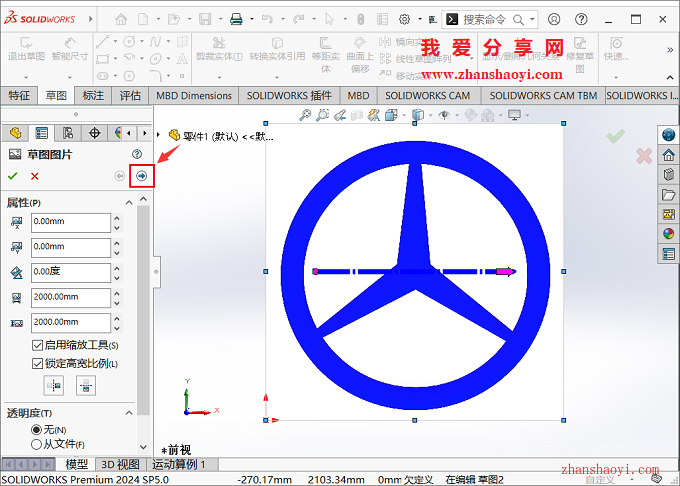Click the blue next arrow button
This screenshot has width=680, height=486.
pos(142,176)
